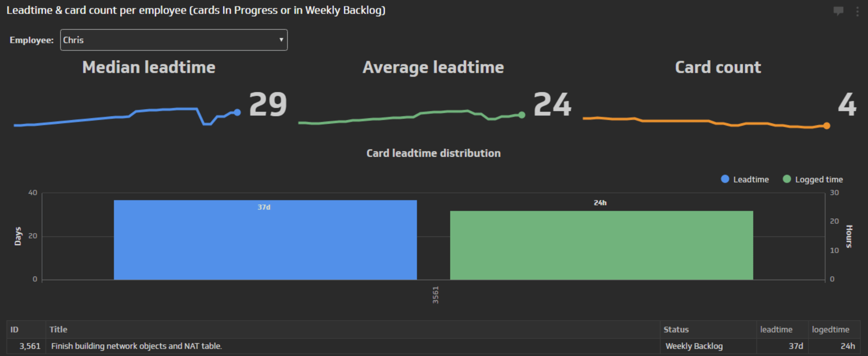Sort table by ID column header
The height and width of the screenshot is (356, 868).
14,330
